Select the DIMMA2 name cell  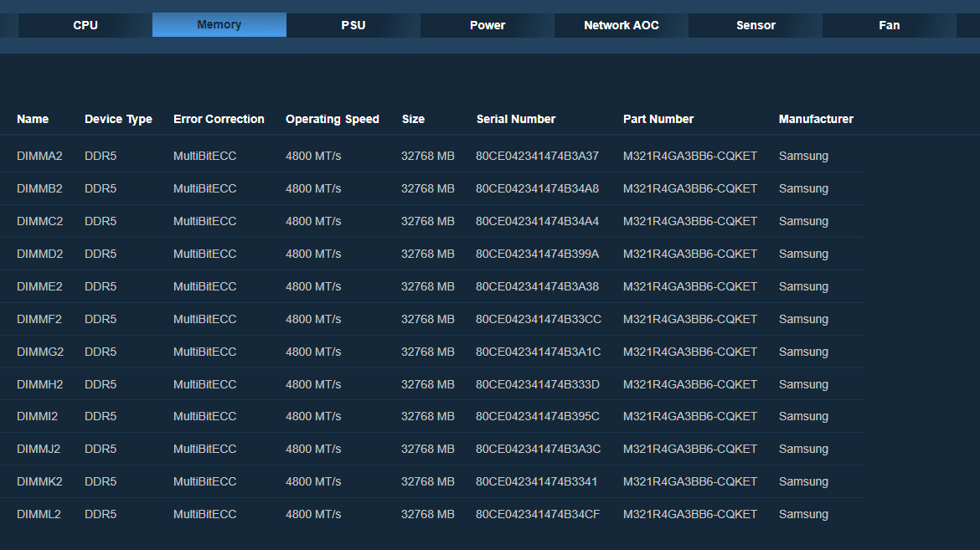[39, 156]
